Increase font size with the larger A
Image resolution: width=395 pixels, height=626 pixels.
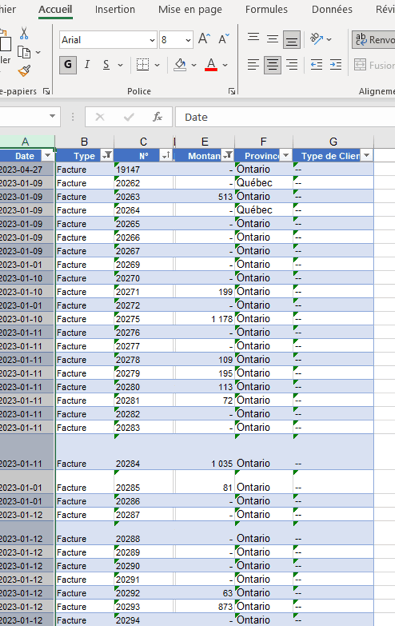[204, 39]
